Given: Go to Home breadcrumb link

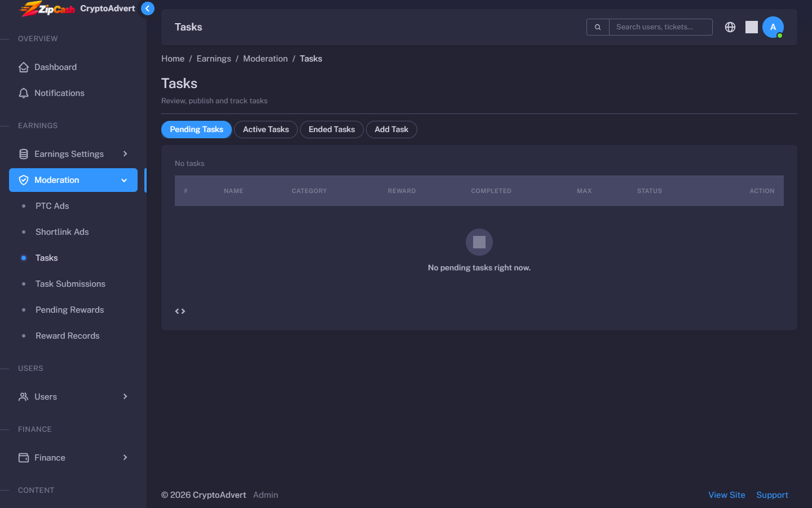Looking at the screenshot, I should pos(173,59).
